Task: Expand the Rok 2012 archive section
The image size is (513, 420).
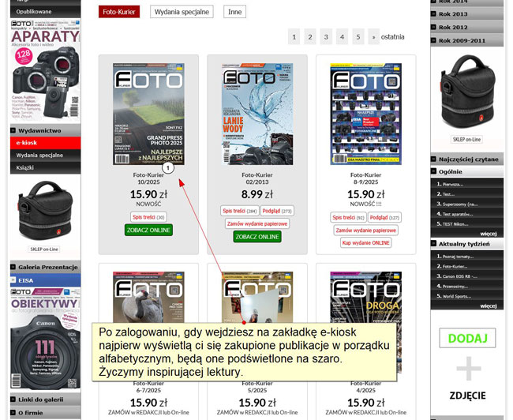Action: pos(466,27)
